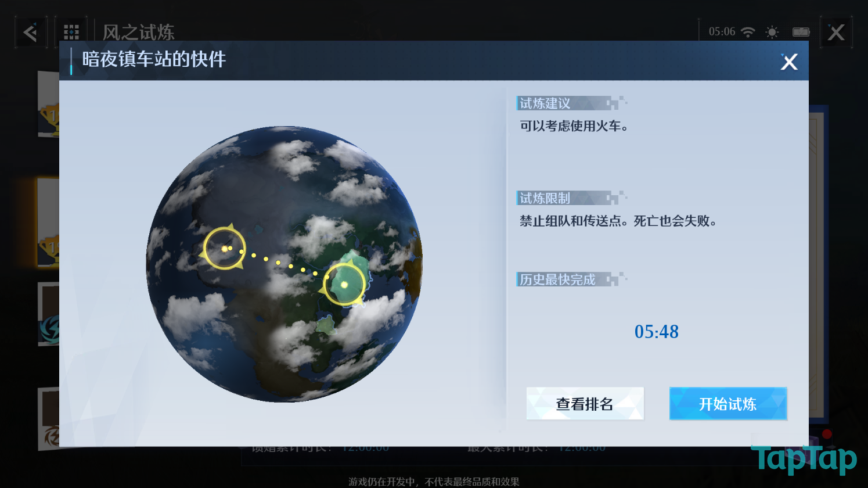Start the trial with 开始试炼
The height and width of the screenshot is (488, 868).
tap(728, 404)
